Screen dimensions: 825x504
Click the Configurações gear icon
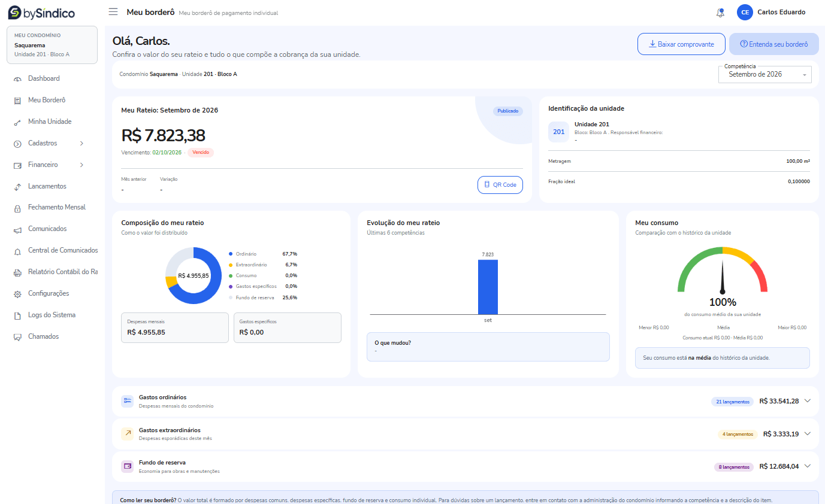(17, 294)
